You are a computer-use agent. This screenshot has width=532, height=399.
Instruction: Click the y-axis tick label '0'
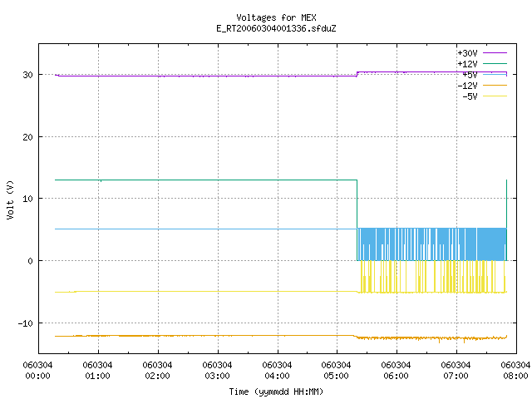click(31, 261)
